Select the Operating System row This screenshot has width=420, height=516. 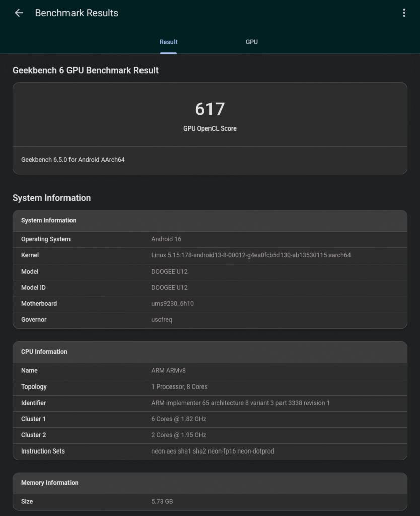[209, 239]
